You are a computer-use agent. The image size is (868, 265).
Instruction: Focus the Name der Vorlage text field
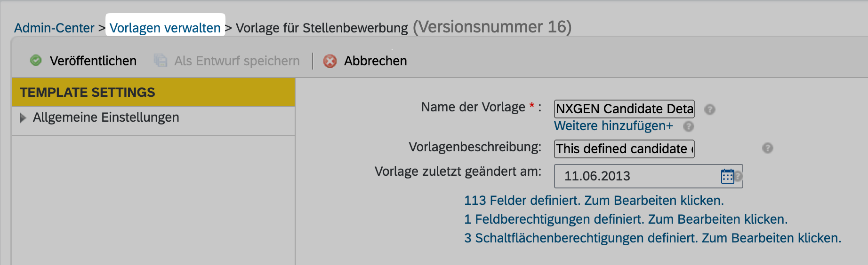624,109
